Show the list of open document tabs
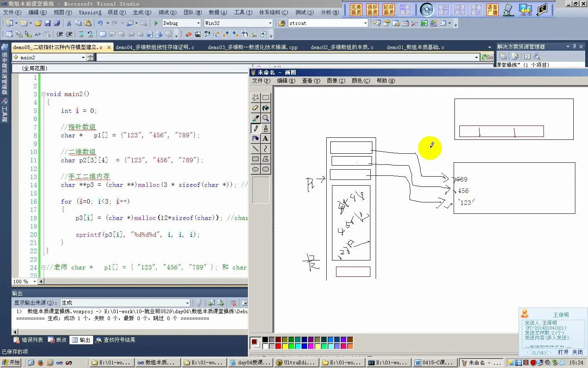588x368 pixels. [490, 47]
